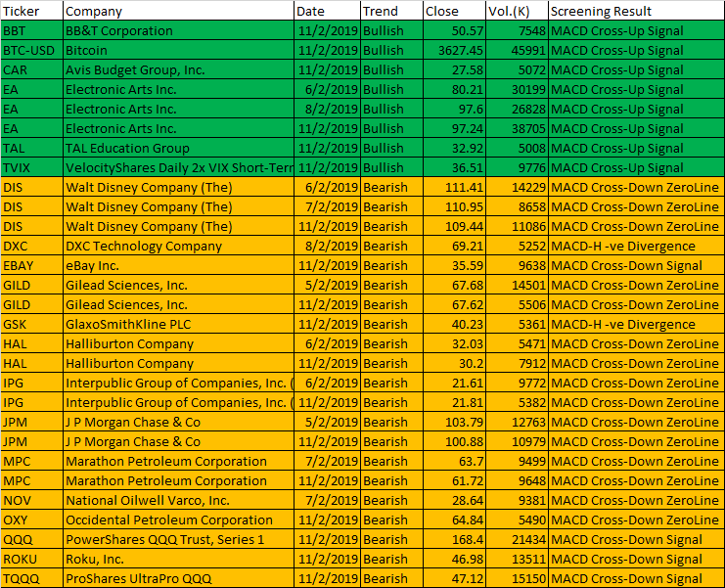725x588 pixels.
Task: Select the OXY ticker cell
Action: tap(31, 520)
